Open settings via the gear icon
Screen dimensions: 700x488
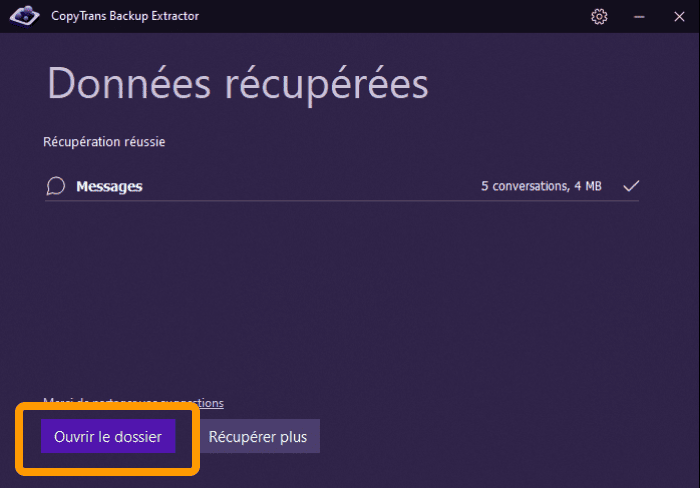(599, 17)
